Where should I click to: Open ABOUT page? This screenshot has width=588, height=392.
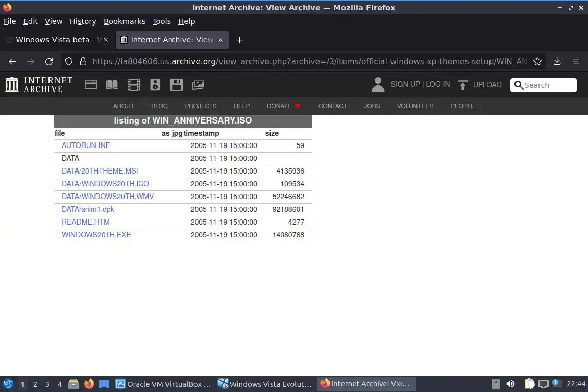coord(124,106)
